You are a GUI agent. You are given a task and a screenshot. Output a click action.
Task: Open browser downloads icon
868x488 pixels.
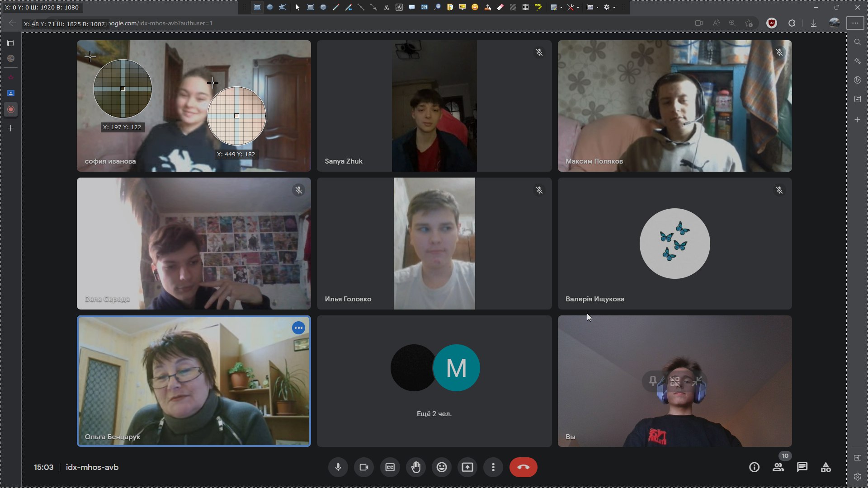(x=814, y=23)
